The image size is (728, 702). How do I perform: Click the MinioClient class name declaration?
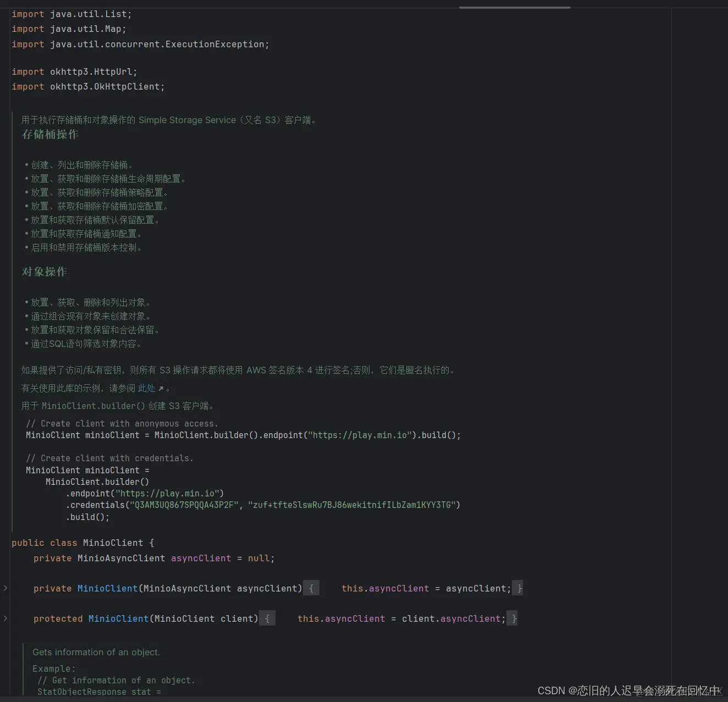(x=113, y=543)
